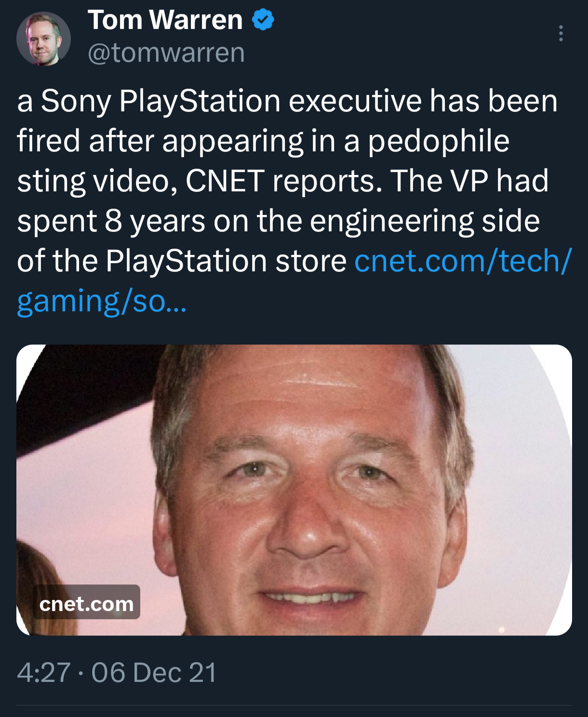
Task: Open the Tom Warren display name
Action: pos(165,20)
